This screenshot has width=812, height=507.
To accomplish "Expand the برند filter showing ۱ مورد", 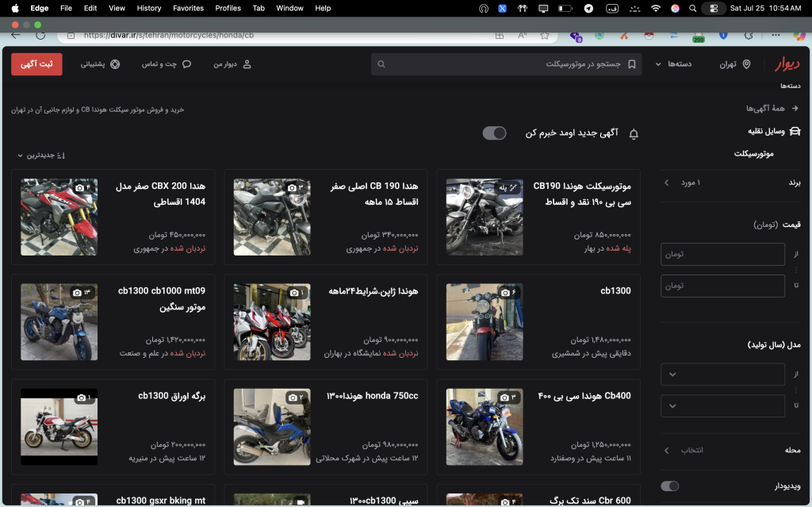I will pos(732,182).
